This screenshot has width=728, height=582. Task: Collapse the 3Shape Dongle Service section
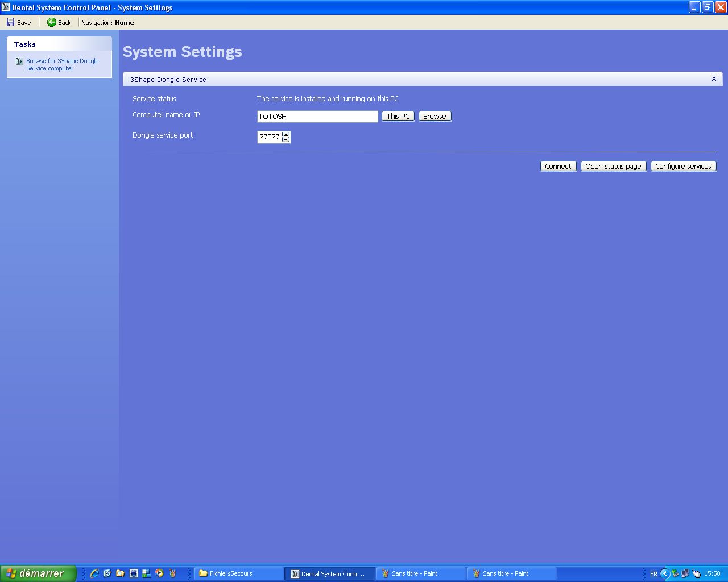pyautogui.click(x=714, y=79)
